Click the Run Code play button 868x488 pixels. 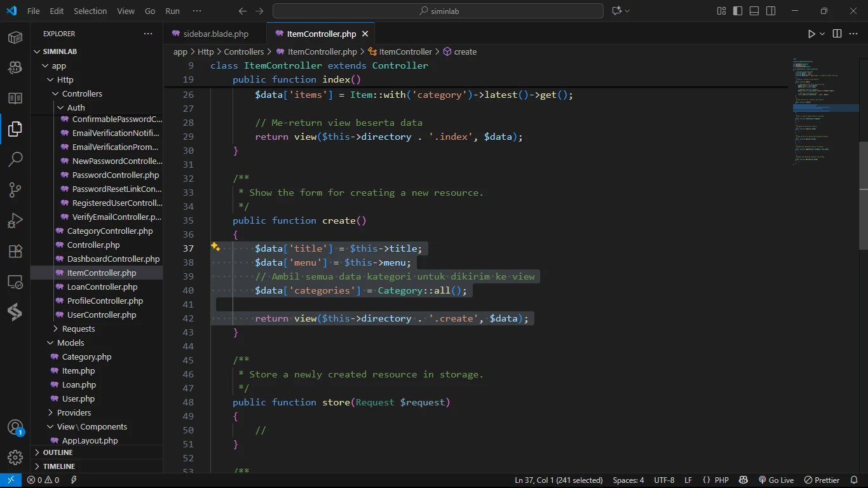(x=811, y=34)
